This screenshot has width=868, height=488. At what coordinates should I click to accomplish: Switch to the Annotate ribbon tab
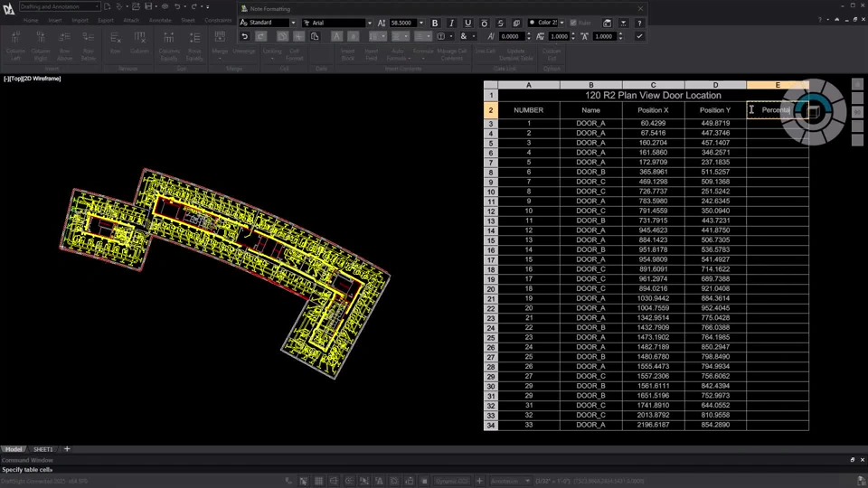point(160,21)
